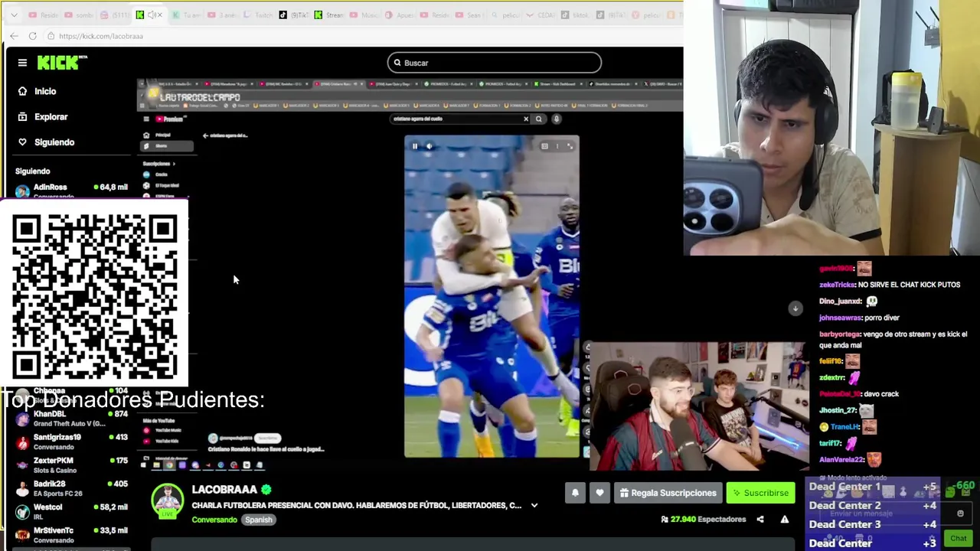Toggle the notification bell for LACOBRAAA
This screenshot has width=980, height=551.
(x=575, y=493)
